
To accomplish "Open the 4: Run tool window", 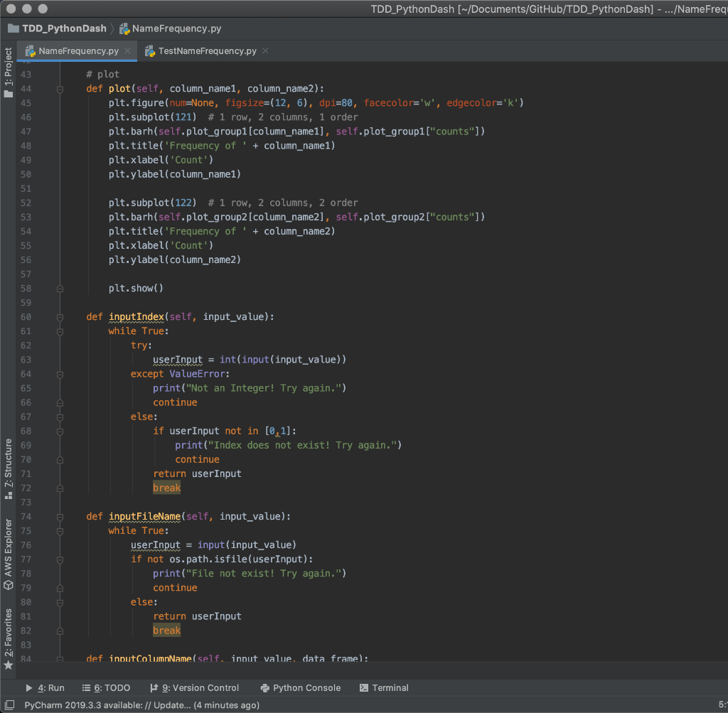I will click(x=45, y=688).
